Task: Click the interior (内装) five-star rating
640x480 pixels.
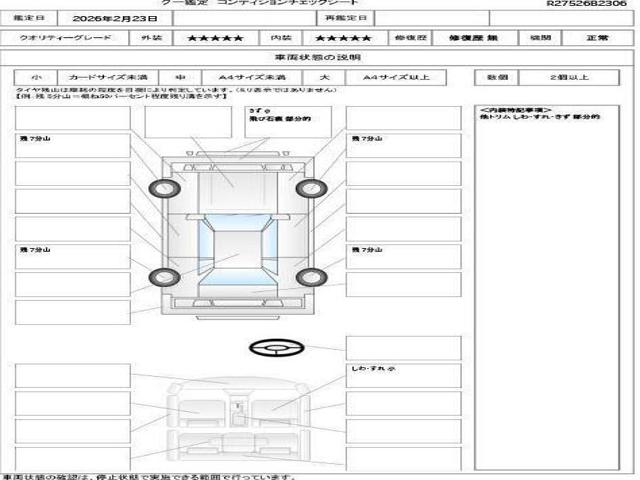Action: 344,38
